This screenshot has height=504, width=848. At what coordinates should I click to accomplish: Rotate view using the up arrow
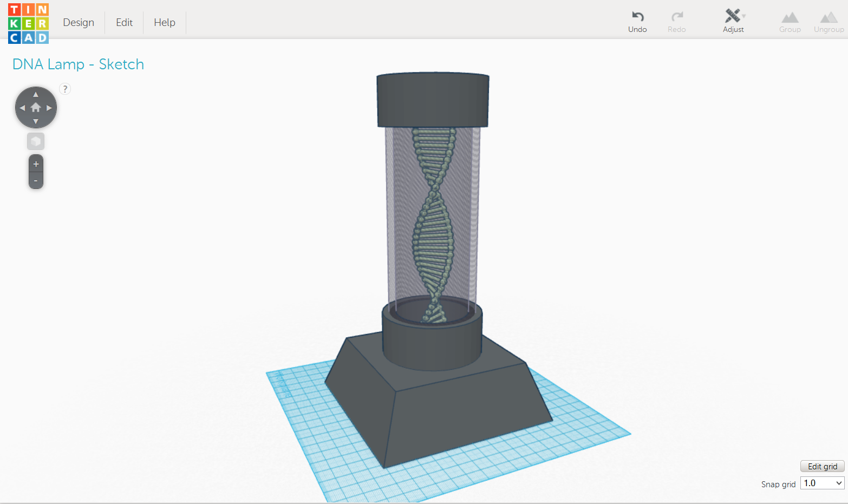(36, 94)
